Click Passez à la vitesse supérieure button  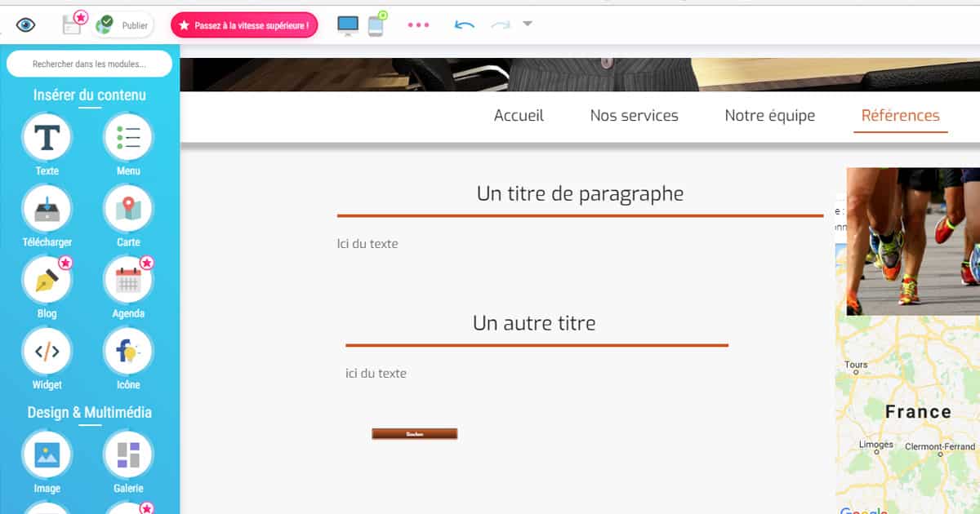pyautogui.click(x=244, y=25)
